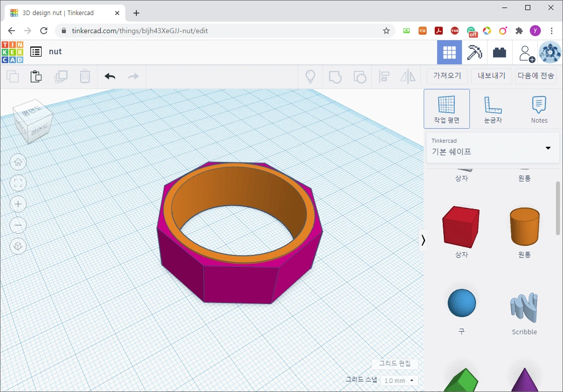Click the view cube

tap(33, 121)
